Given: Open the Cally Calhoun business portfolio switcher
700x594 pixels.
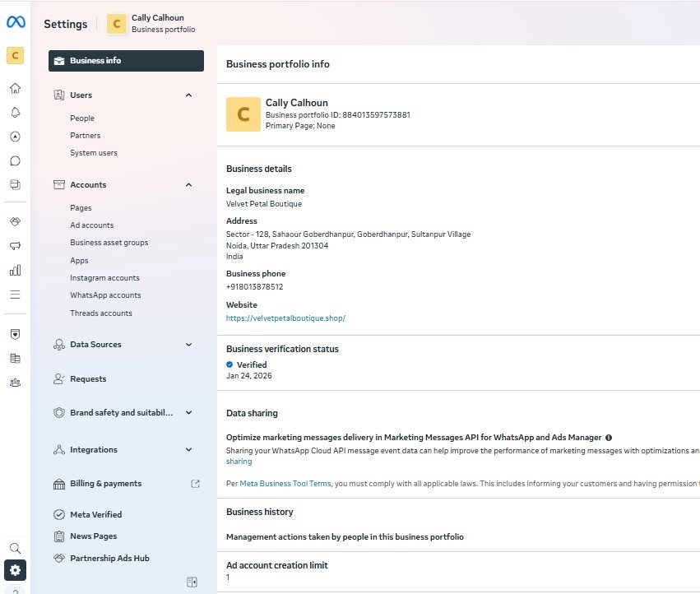Looking at the screenshot, I should [x=152, y=24].
